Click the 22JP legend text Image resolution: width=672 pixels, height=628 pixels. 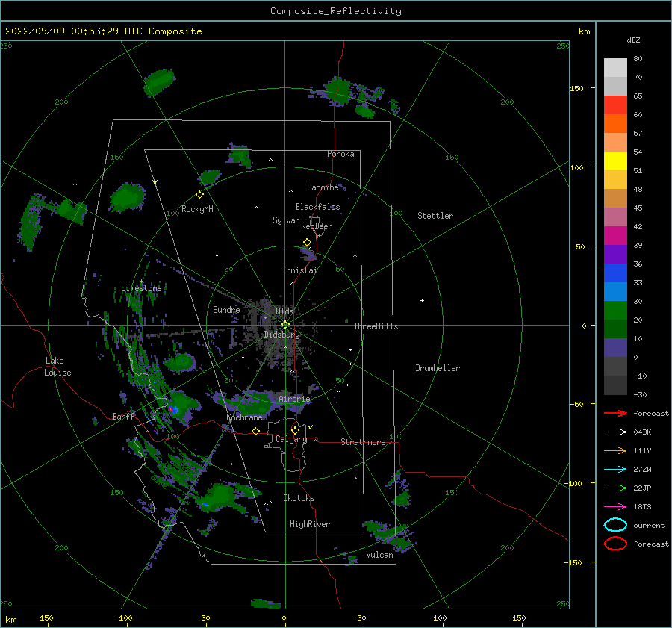tap(642, 488)
